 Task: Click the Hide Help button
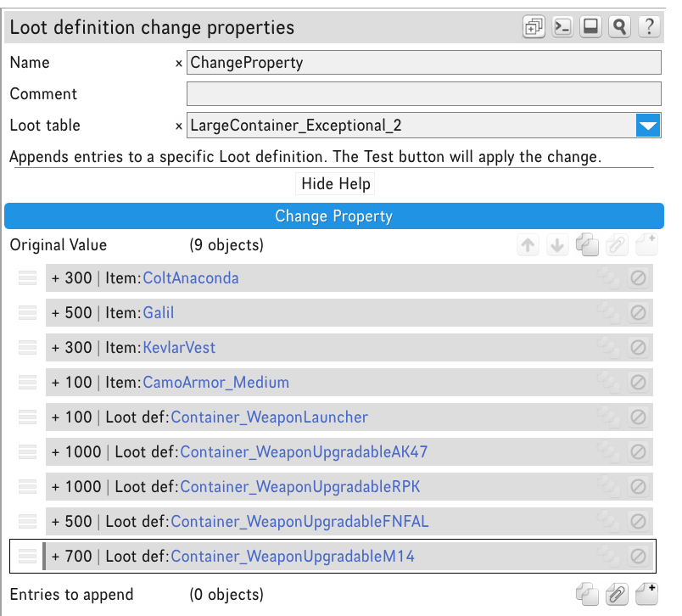(x=335, y=183)
